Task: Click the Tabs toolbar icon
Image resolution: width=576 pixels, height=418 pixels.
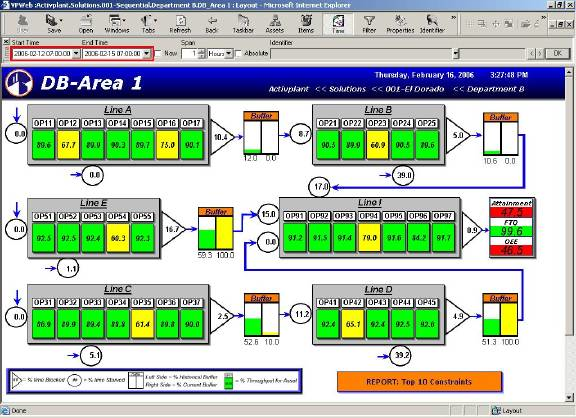Action: point(148,24)
